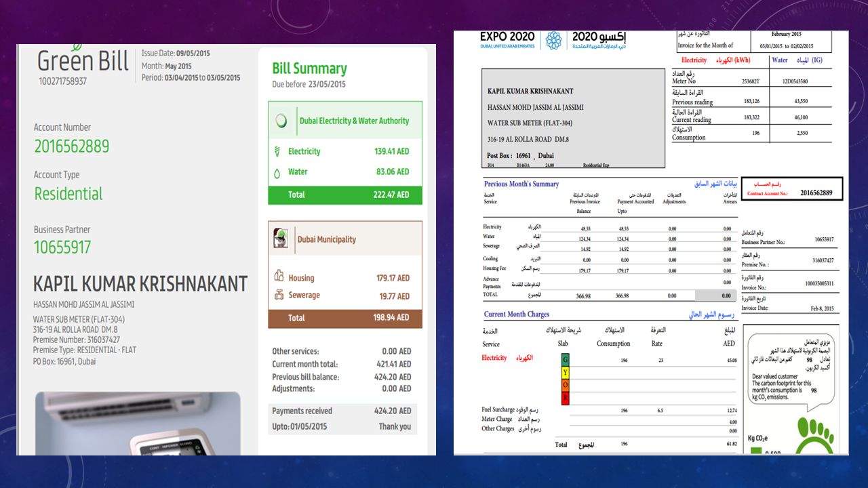Click Fuel Surcharge amount 12.74
The height and width of the screenshot is (488, 868).
[731, 411]
